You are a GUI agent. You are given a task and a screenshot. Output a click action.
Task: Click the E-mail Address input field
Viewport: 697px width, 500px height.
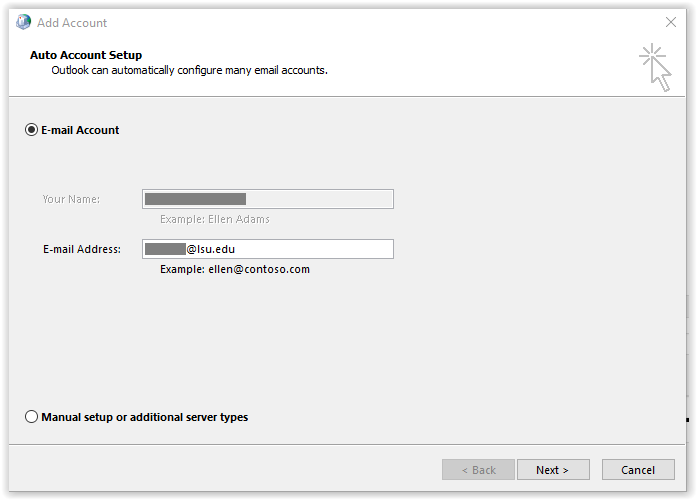coord(268,249)
